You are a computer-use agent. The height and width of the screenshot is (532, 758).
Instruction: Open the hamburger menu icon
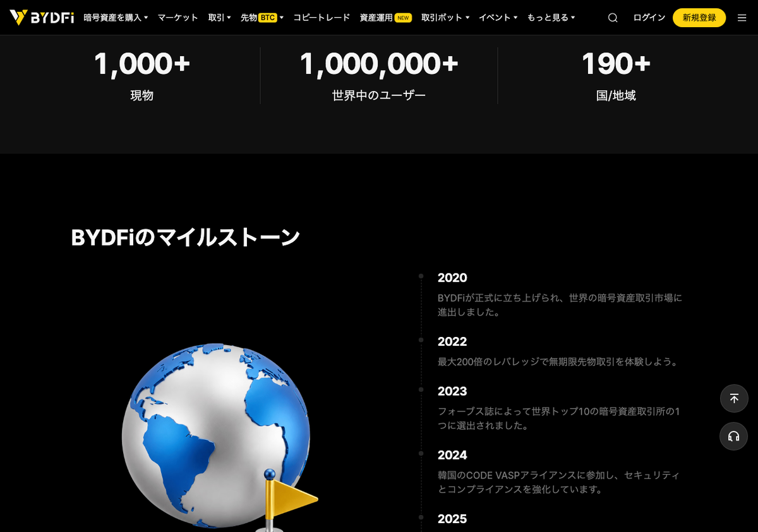[x=742, y=18]
